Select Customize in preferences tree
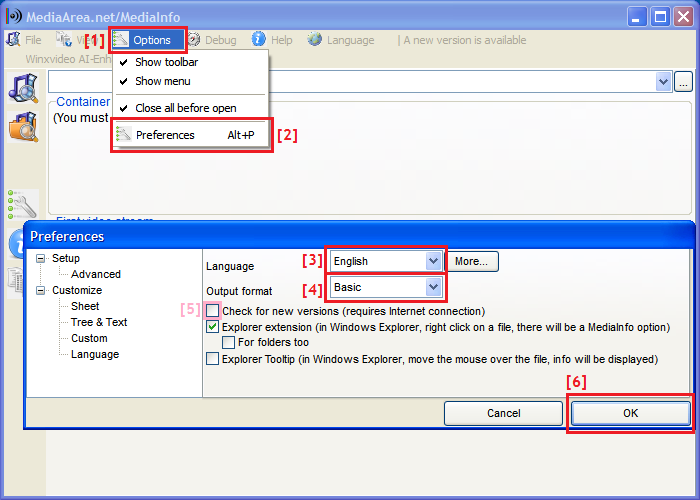The image size is (700, 500). pyautogui.click(x=77, y=290)
